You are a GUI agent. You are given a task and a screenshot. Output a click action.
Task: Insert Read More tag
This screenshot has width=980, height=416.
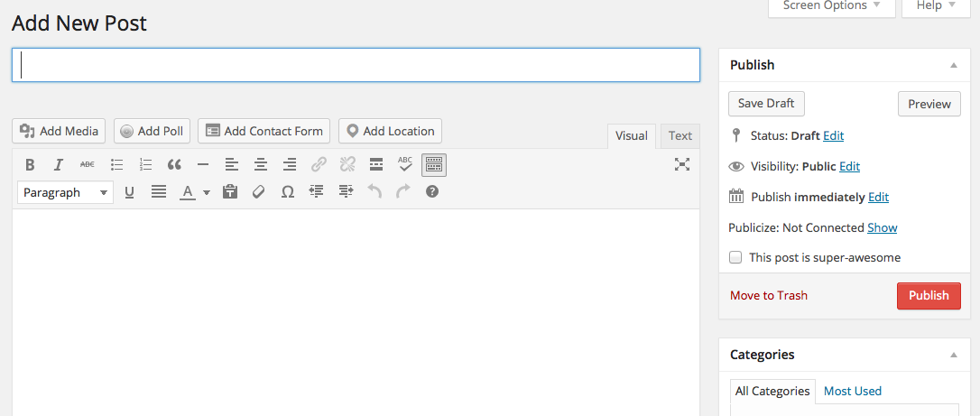[x=376, y=164]
